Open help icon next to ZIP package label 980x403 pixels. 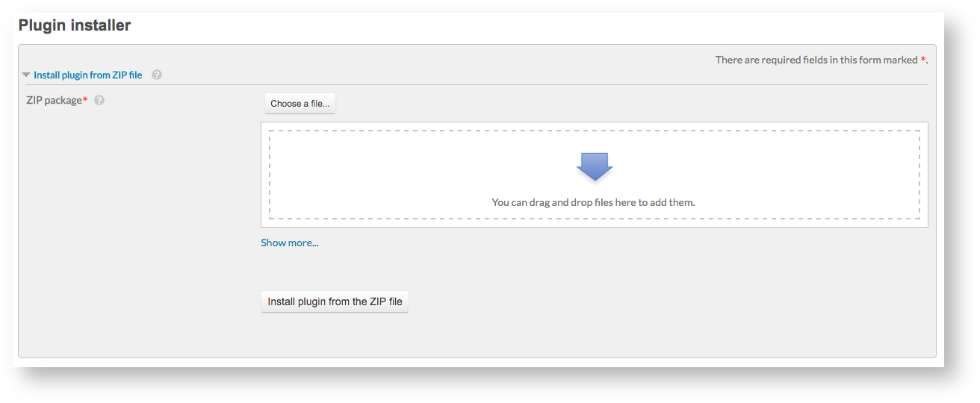(99, 100)
